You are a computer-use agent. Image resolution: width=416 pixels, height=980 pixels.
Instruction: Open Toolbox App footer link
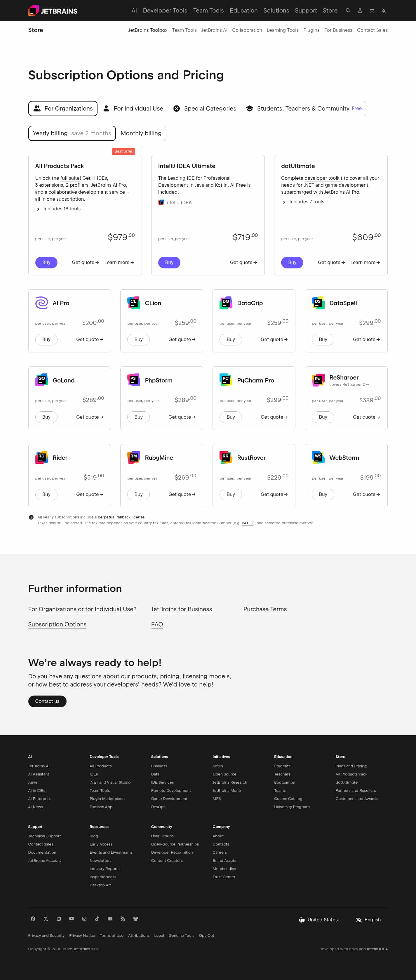101,807
